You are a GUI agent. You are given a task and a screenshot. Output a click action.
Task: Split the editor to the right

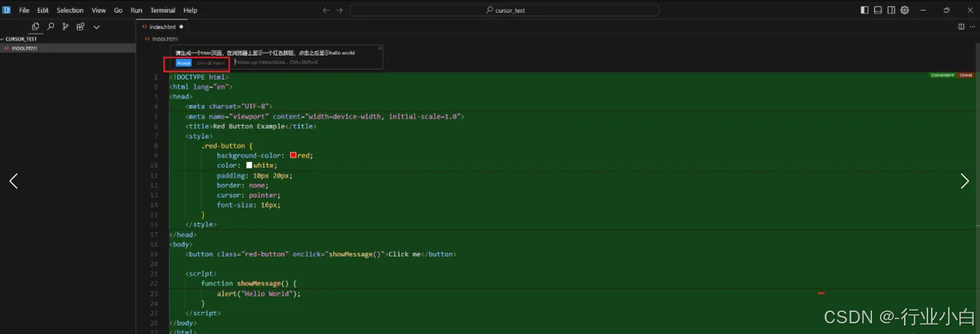[962, 26]
